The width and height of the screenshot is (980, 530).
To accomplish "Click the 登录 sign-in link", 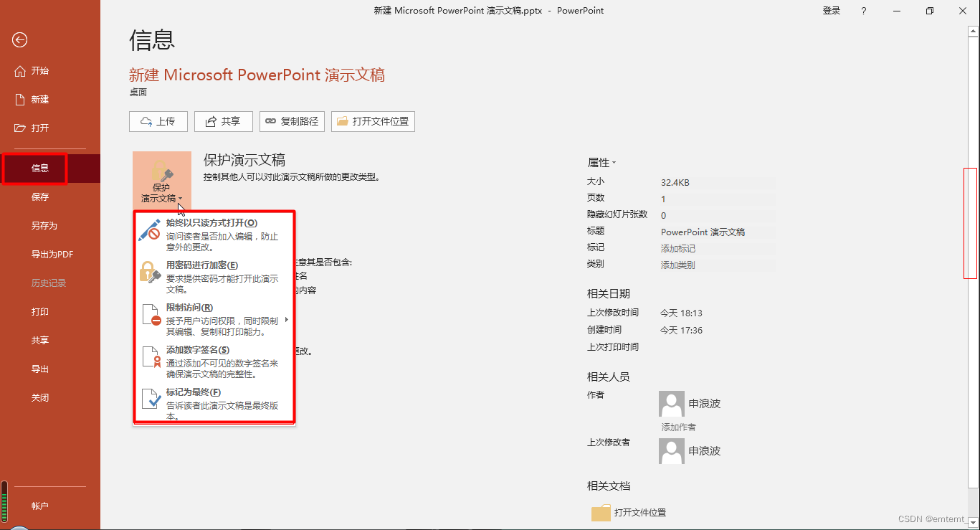I will click(832, 11).
